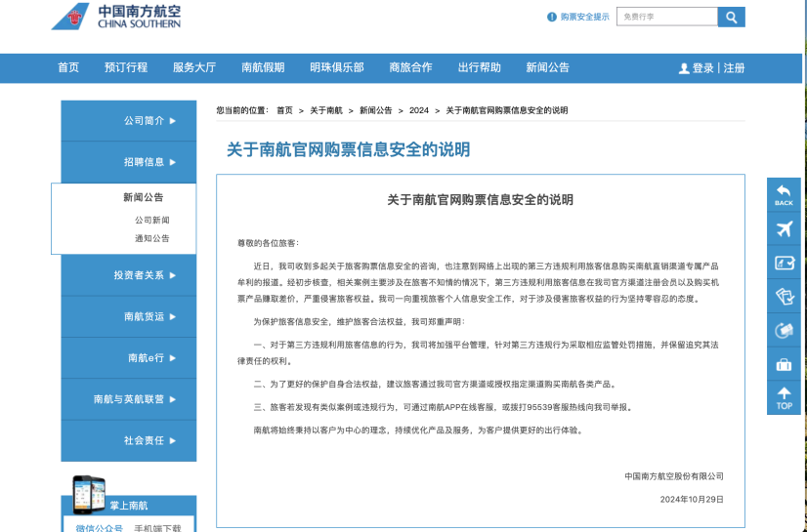Click the China Southern logo
The image size is (807, 532).
pos(116,17)
